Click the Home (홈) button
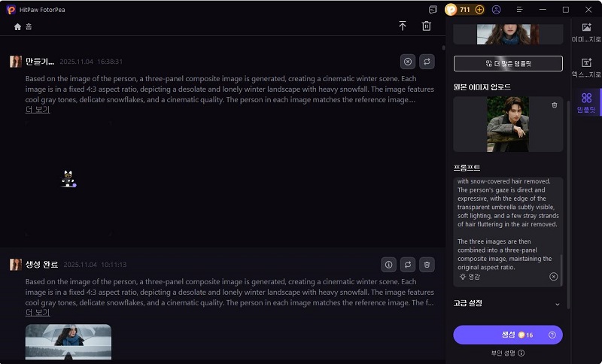The width and height of the screenshot is (602, 364). pos(23,26)
